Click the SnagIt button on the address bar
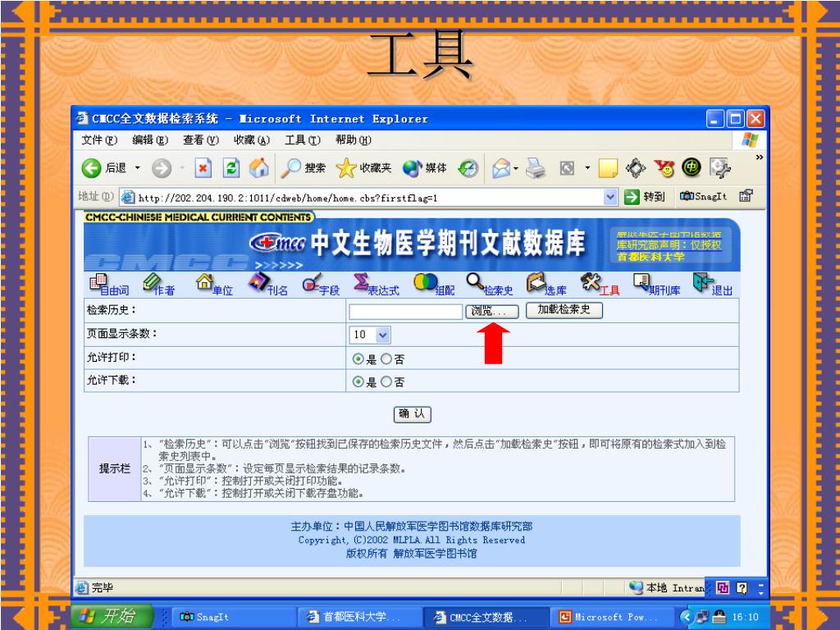The image size is (840, 630). click(703, 197)
